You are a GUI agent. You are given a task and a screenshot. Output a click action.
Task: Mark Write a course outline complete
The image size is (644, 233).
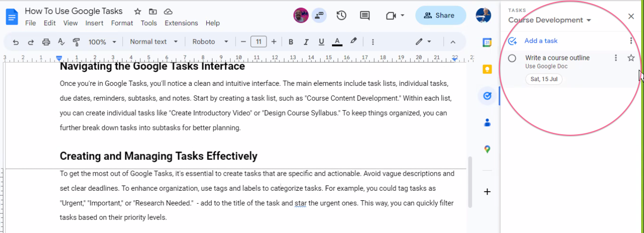coord(512,58)
